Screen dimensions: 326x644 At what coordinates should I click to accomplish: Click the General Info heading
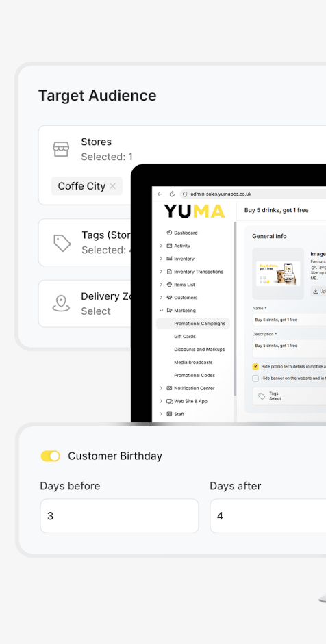[269, 237]
